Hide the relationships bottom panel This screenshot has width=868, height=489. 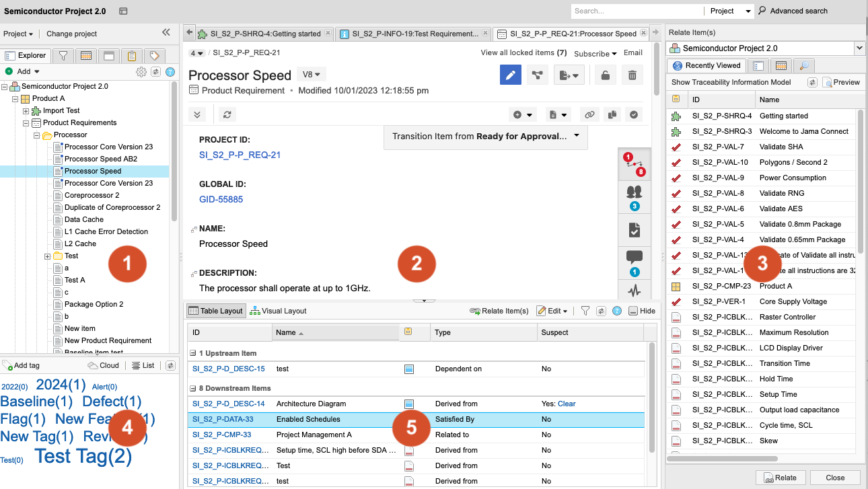point(641,311)
